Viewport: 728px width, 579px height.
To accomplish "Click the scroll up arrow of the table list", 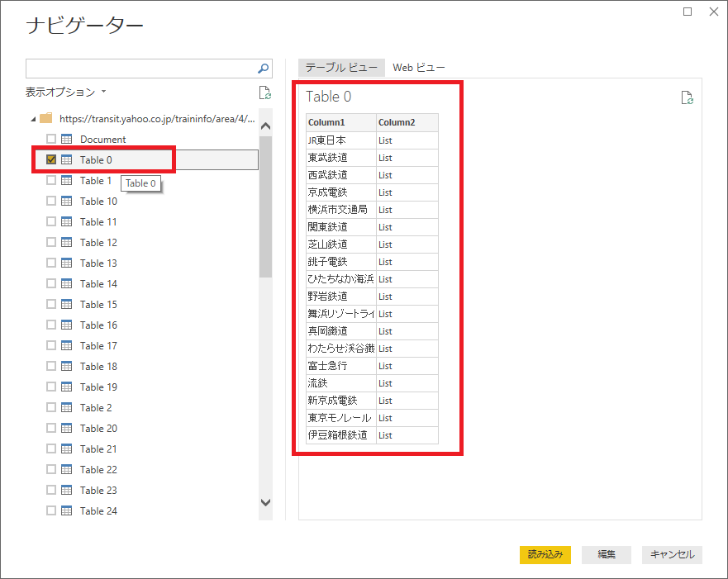I will [265, 126].
